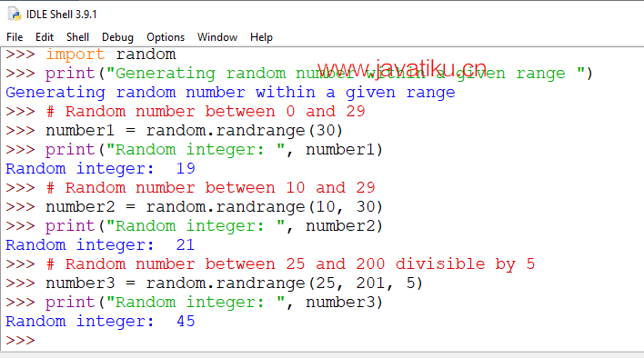
Task: Click the print line ending with number3
Action: [194, 303]
